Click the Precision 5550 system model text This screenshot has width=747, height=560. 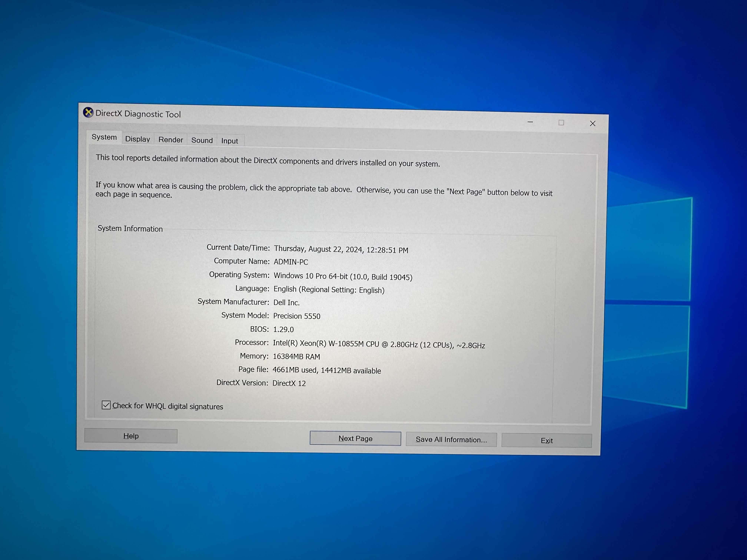(x=296, y=316)
